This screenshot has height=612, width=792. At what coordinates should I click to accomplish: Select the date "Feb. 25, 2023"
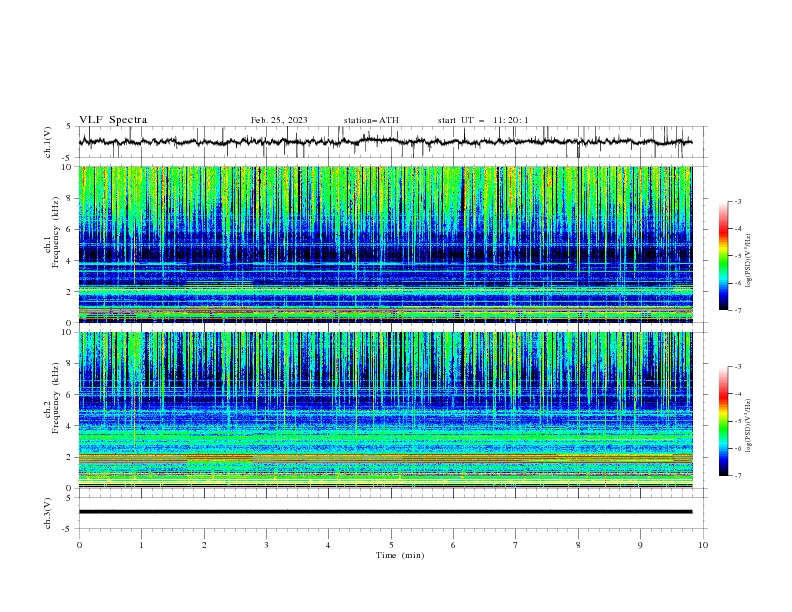(x=279, y=120)
